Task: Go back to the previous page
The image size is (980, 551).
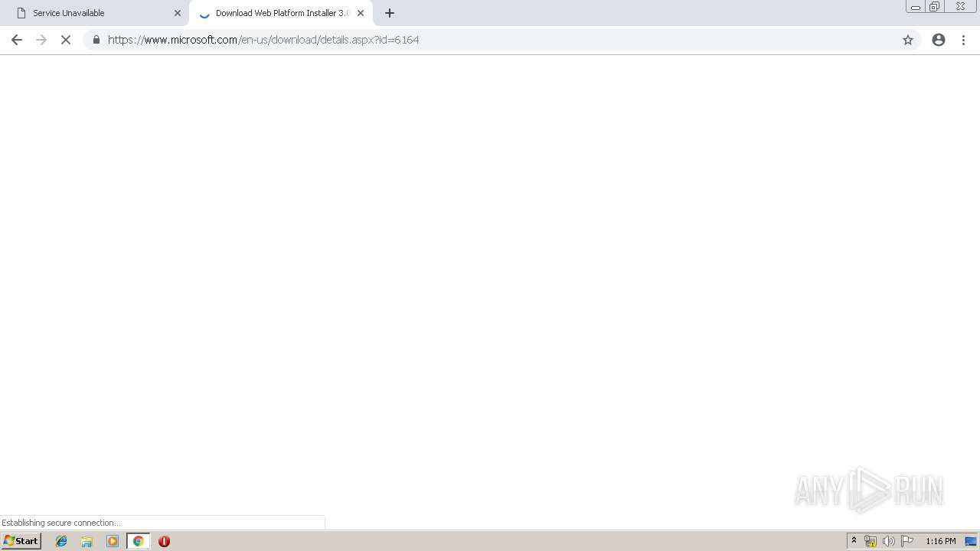Action: click(17, 40)
